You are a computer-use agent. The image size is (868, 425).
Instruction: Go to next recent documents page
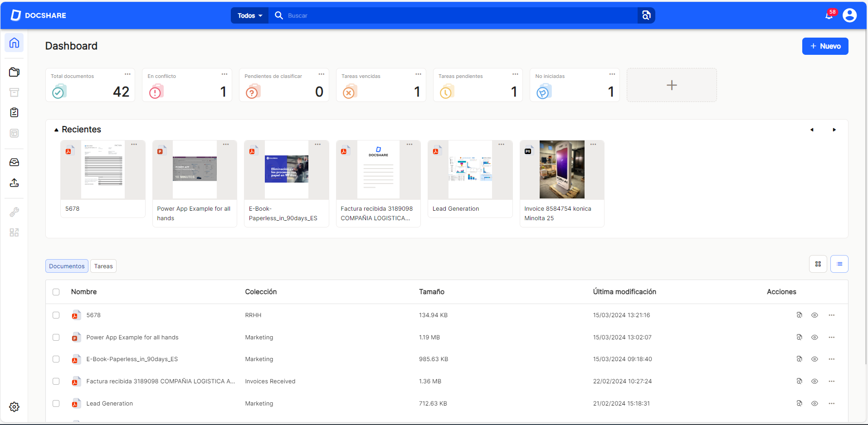[834, 130]
